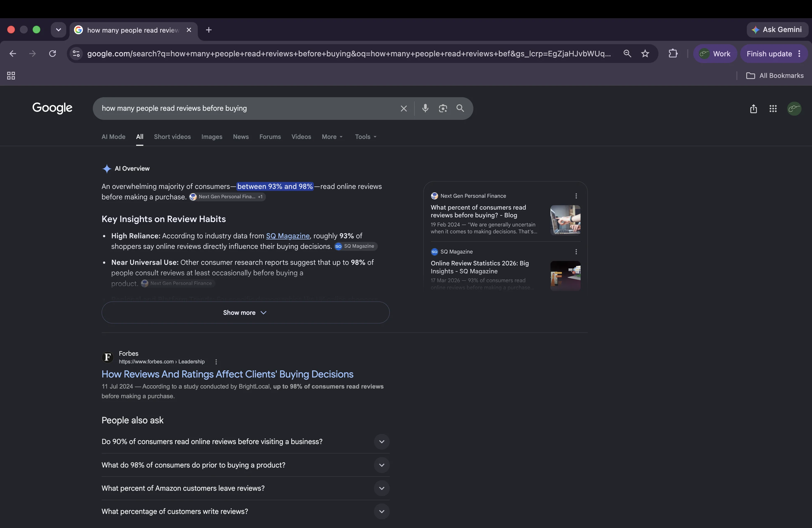
Task: Clear the search box with the X
Action: 404,109
